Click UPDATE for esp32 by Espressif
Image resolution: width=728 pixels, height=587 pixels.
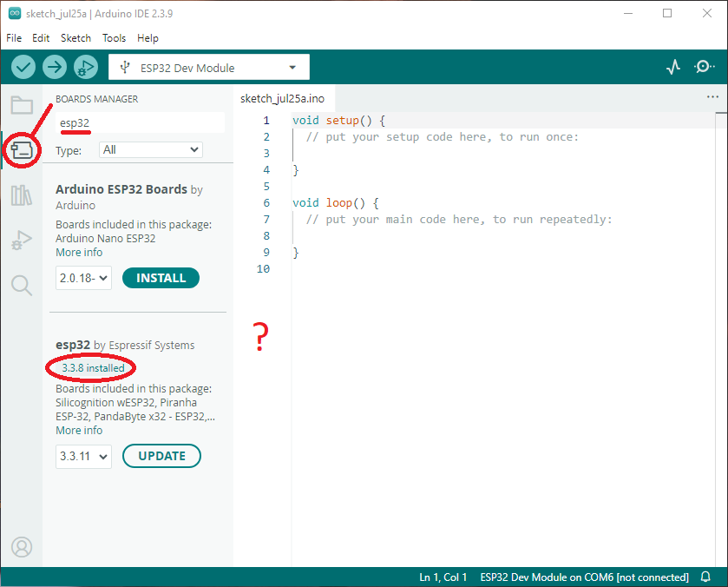pyautogui.click(x=161, y=456)
